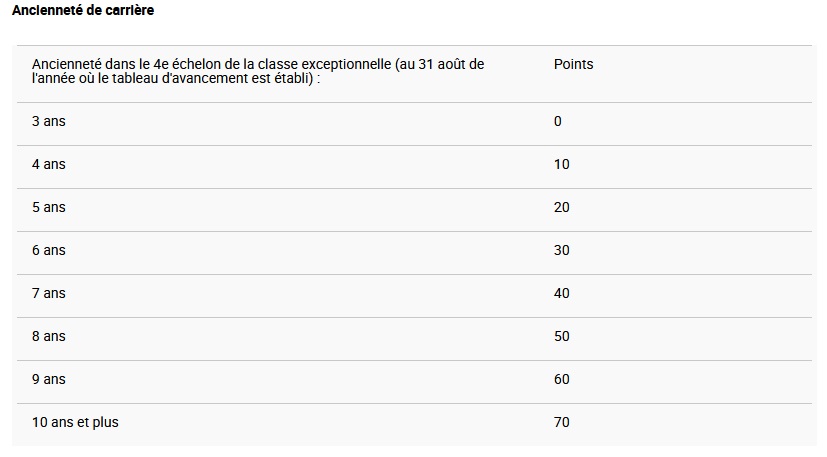
Task: Select the '8 ans' row label
Action: [x=49, y=336]
